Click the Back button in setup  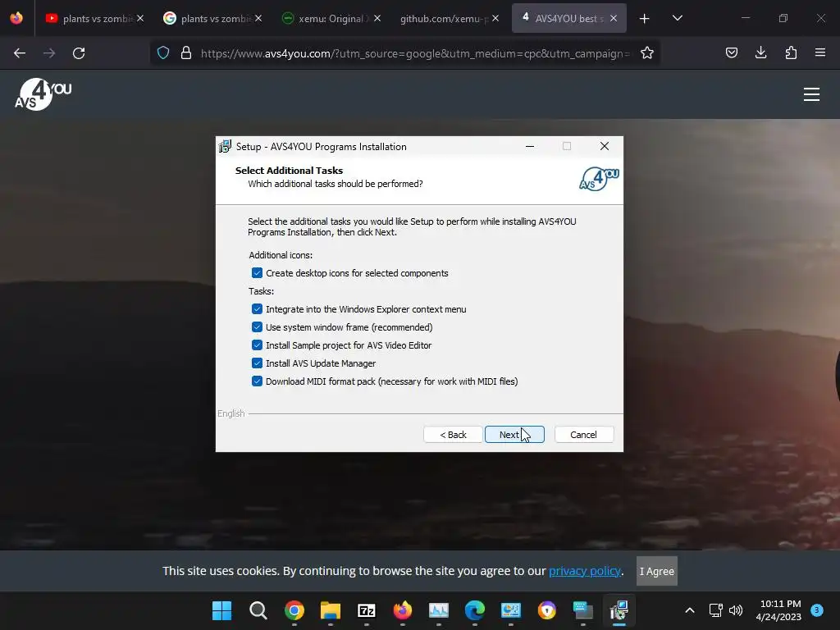pyautogui.click(x=453, y=435)
